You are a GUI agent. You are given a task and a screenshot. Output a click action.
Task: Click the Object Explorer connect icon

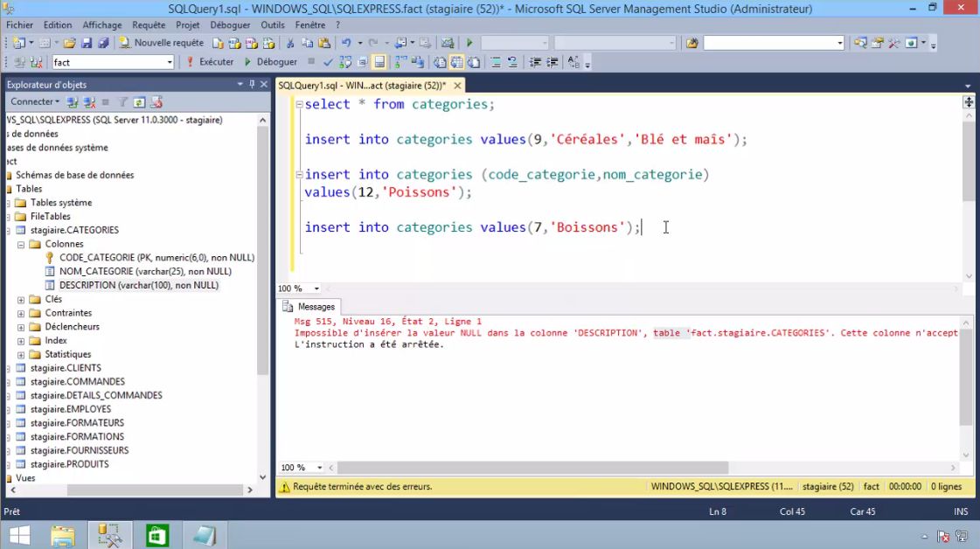click(73, 102)
